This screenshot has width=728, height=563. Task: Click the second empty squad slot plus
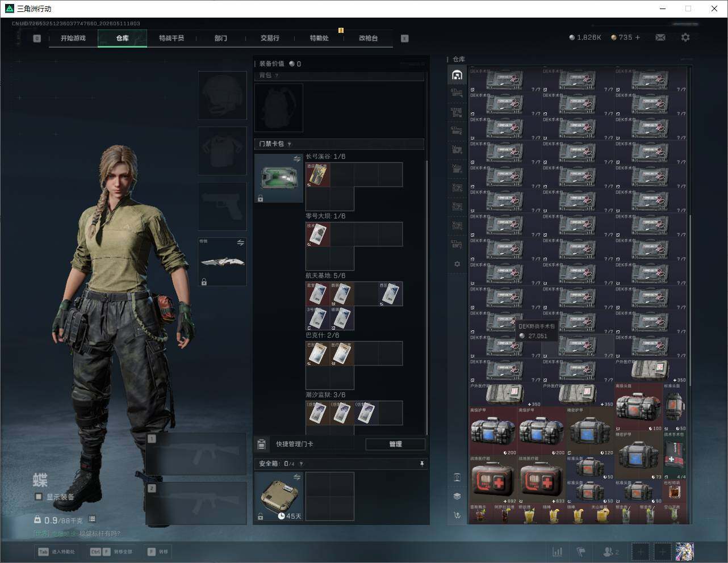[x=662, y=551]
